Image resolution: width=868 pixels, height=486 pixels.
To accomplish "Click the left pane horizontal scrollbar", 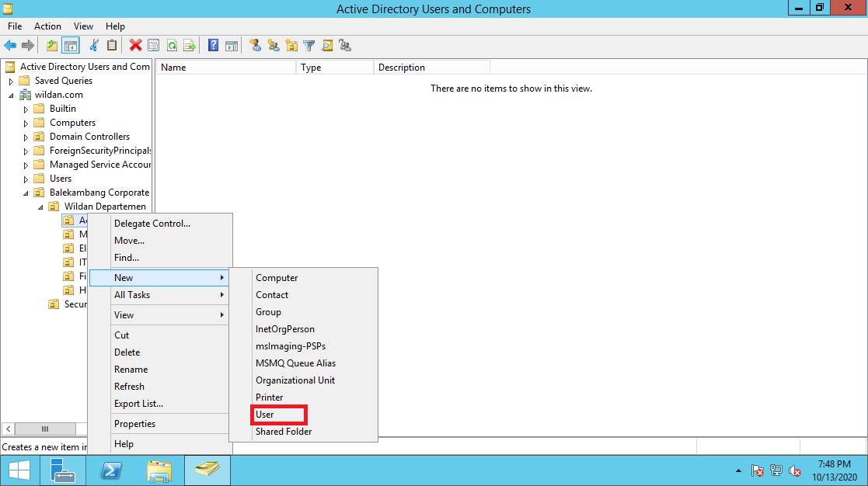I will (x=44, y=429).
